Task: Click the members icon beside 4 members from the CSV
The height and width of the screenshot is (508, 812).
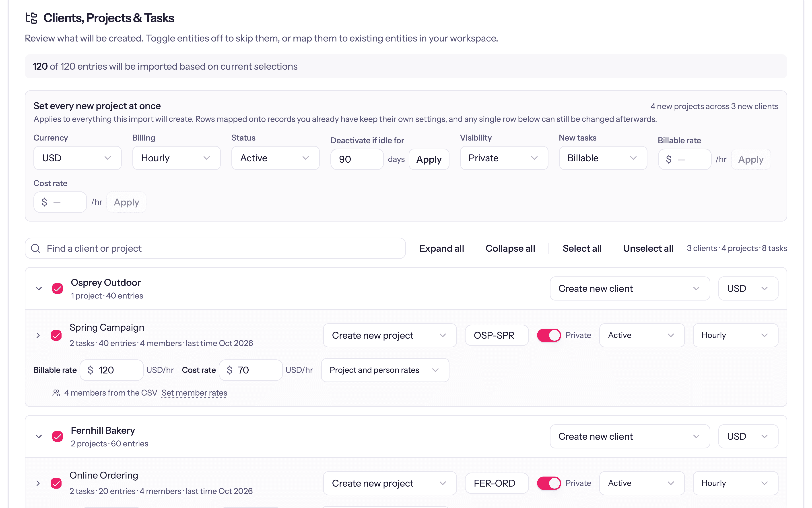Action: point(56,393)
